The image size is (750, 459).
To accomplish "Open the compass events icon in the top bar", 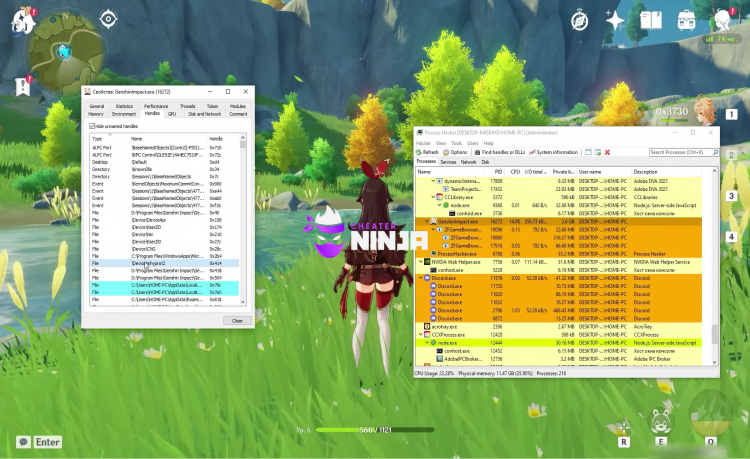I will tap(579, 21).
